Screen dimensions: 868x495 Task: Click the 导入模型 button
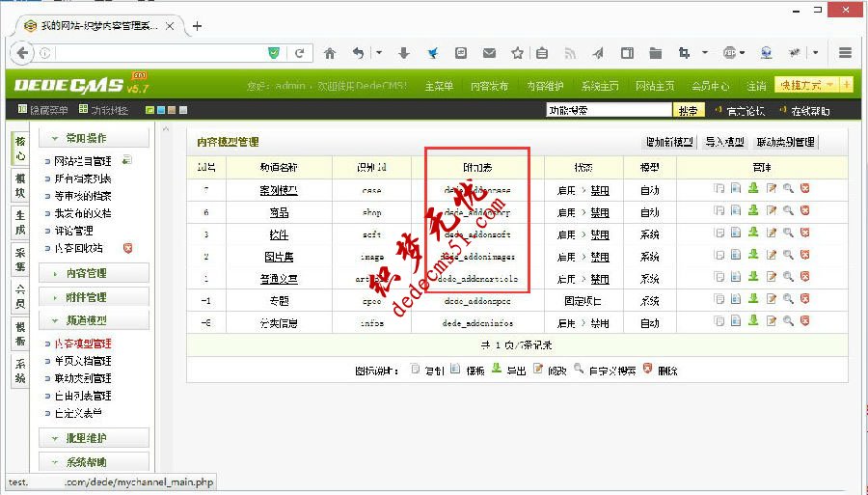pyautogui.click(x=724, y=142)
